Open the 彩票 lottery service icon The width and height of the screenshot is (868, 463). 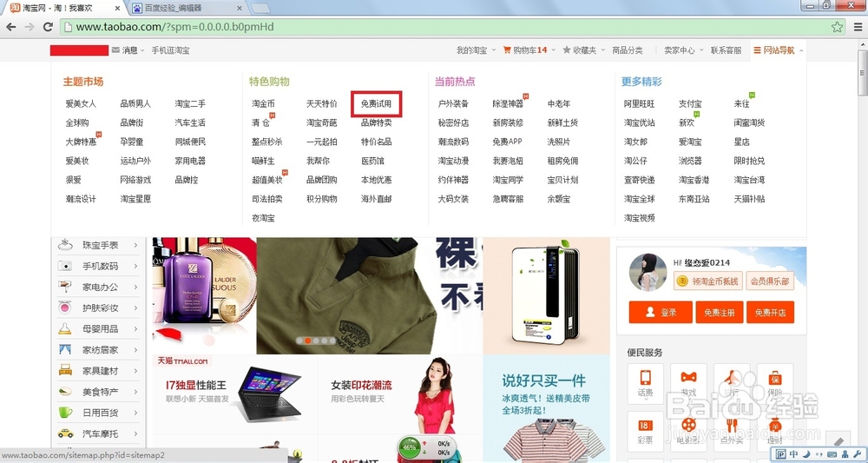[x=645, y=431]
